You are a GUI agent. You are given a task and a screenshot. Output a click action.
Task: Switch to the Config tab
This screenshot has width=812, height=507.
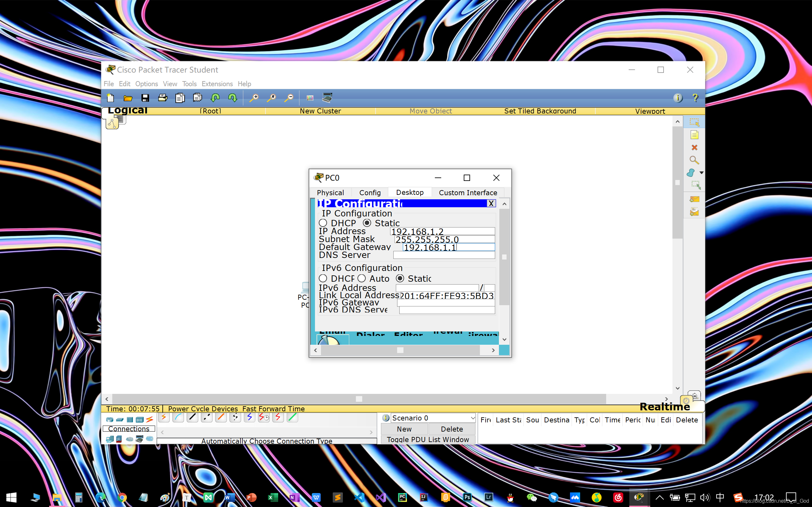(x=370, y=192)
